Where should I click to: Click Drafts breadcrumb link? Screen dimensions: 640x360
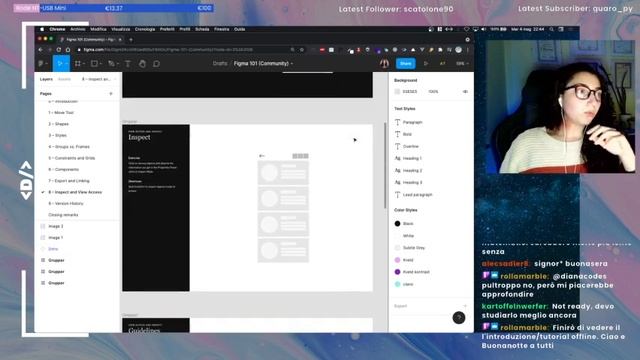(220, 64)
